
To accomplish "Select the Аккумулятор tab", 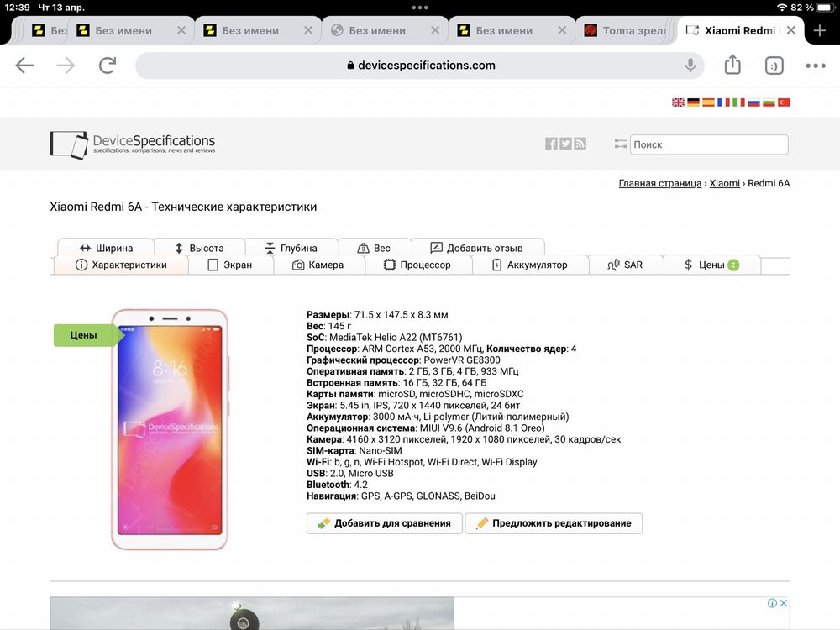I will pos(530,265).
